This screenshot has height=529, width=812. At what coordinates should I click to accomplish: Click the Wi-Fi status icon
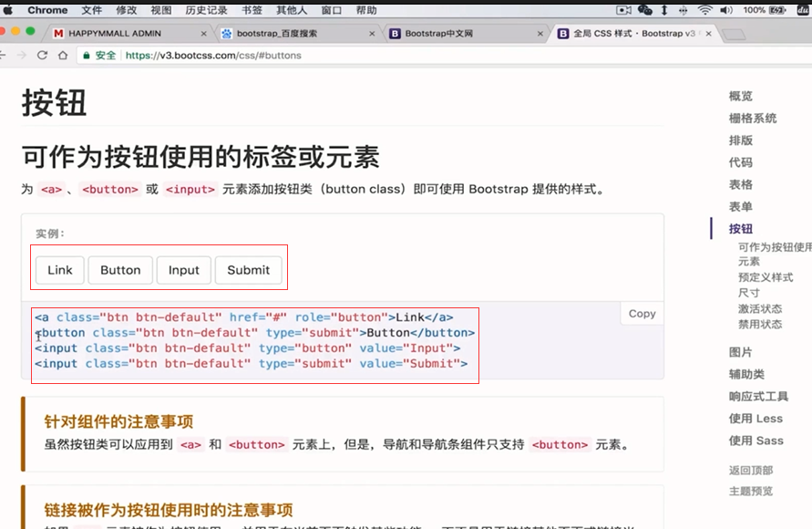pos(704,10)
